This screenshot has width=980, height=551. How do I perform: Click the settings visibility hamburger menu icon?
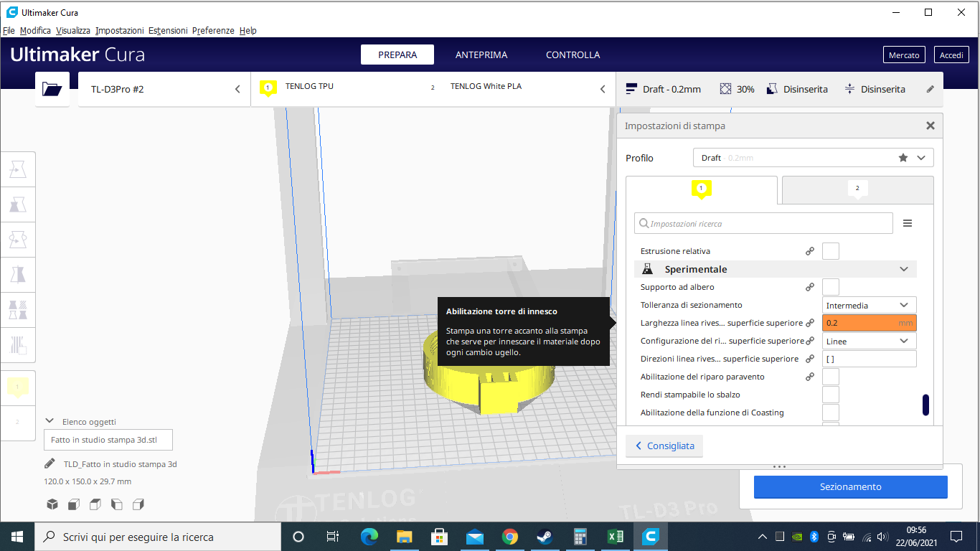[x=907, y=223]
